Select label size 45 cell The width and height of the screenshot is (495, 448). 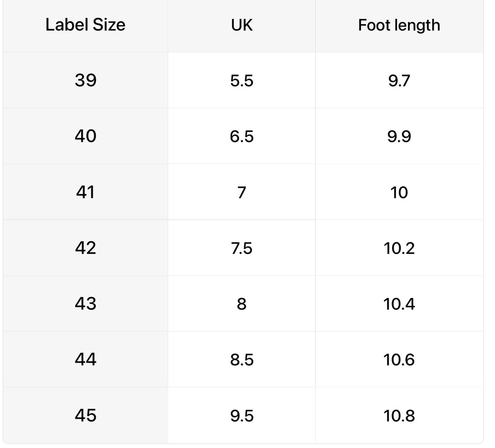pos(86,415)
